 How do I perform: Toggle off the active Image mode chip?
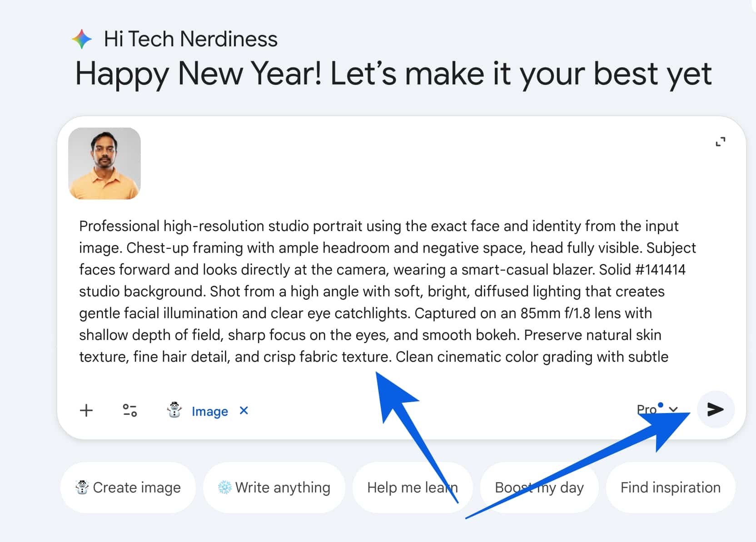[x=210, y=411]
